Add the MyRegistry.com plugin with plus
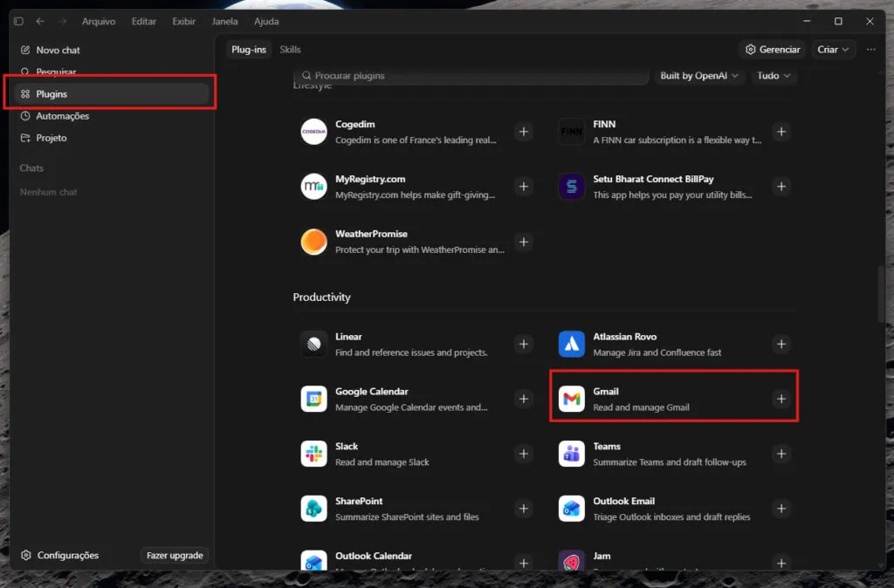894x588 pixels. click(524, 187)
